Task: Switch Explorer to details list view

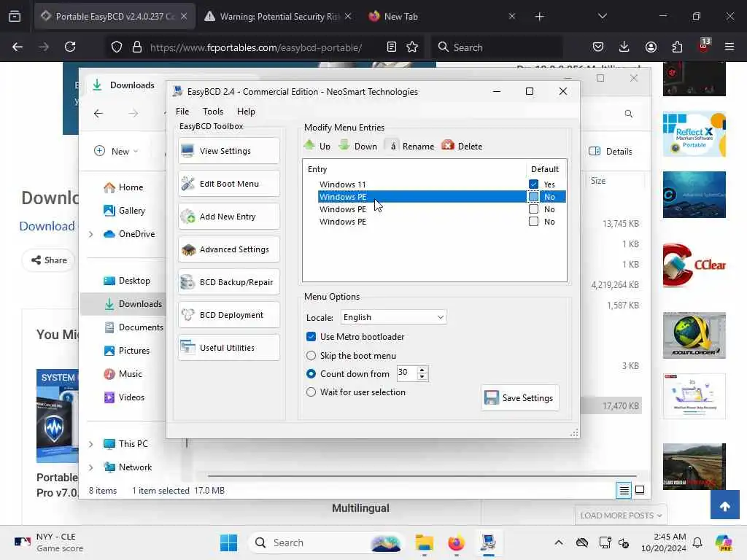Action: point(624,491)
